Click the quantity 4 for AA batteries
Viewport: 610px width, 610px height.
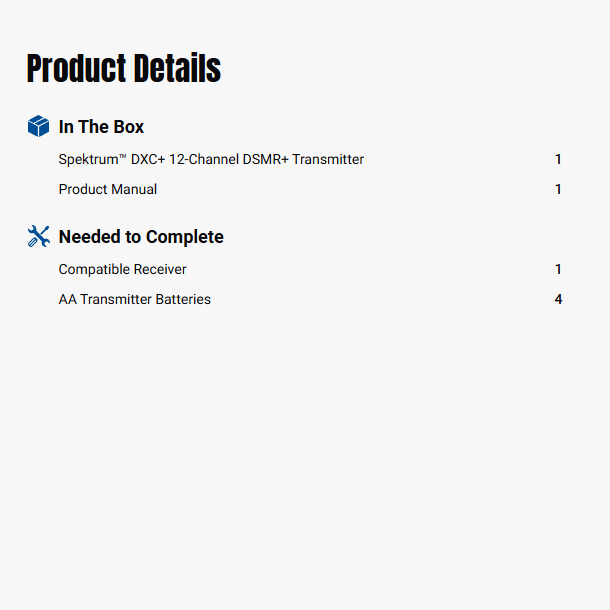(558, 299)
